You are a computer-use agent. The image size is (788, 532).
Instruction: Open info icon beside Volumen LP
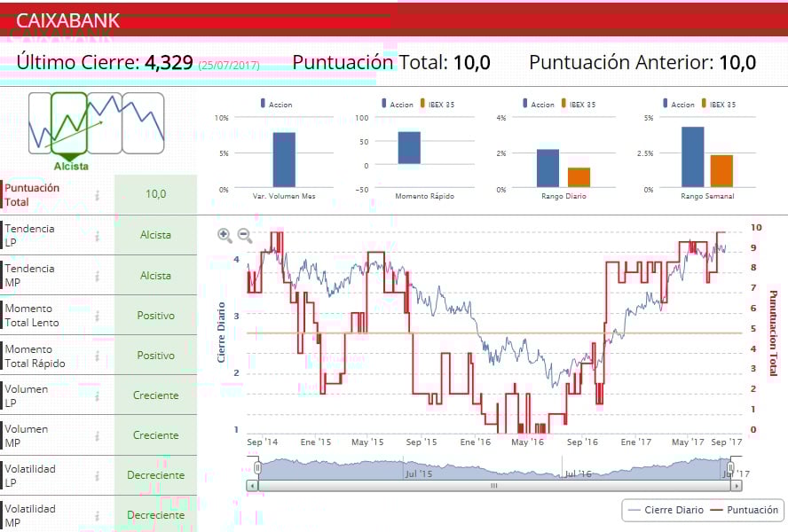98,395
